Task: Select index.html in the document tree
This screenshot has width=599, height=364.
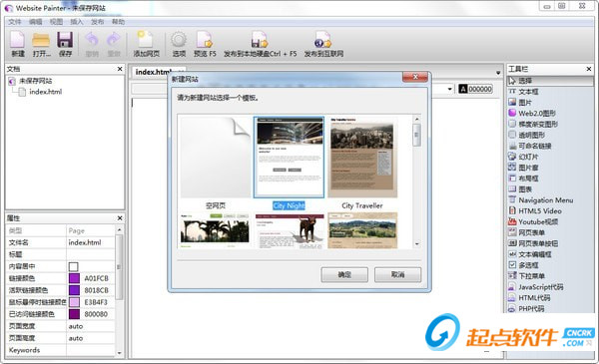Action: [x=46, y=92]
